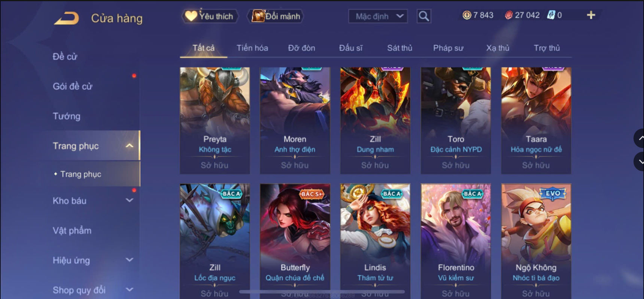Screen dimensions: 644x299
Task: Collapse the Trang phục sidebar section
Action: point(129,146)
